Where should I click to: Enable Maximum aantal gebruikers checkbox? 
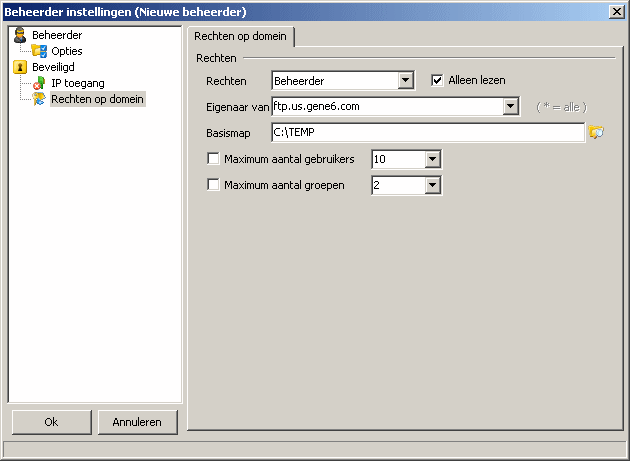click(x=213, y=159)
